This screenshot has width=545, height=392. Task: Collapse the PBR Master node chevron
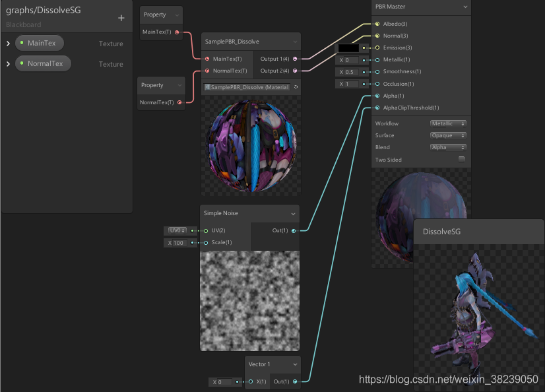click(x=465, y=7)
